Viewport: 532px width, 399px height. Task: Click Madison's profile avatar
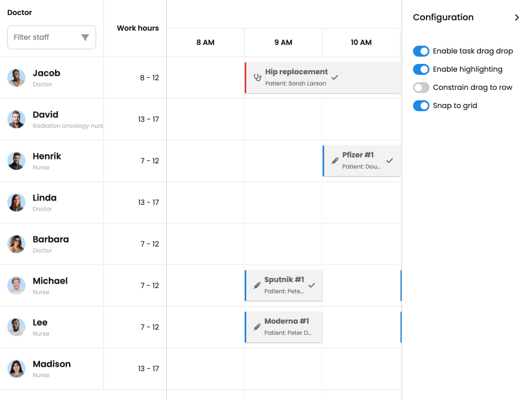[x=16, y=368]
